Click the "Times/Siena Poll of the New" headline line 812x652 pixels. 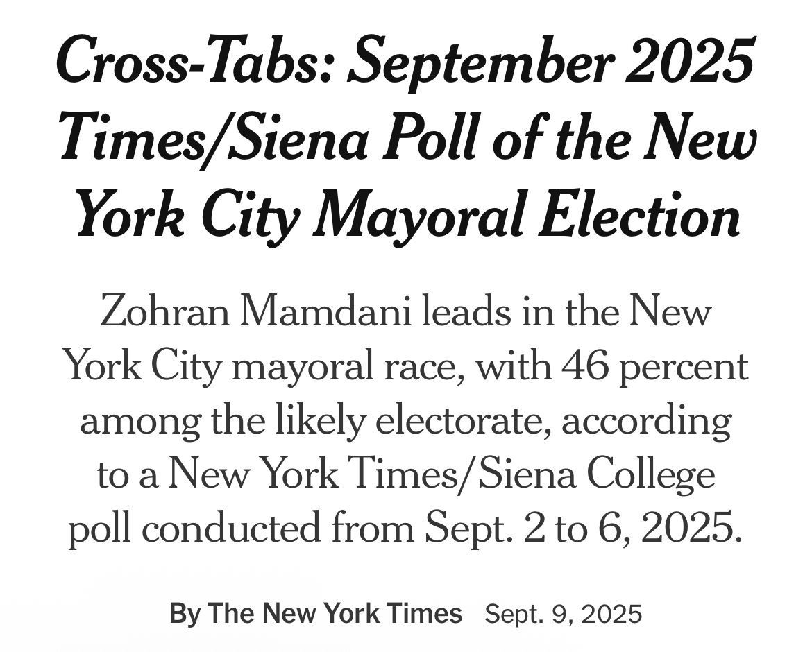tap(408, 139)
